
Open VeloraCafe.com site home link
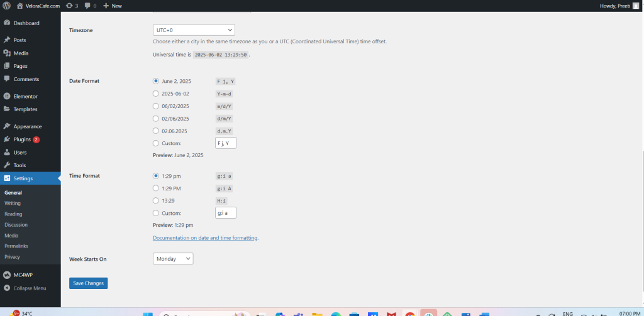click(x=38, y=6)
